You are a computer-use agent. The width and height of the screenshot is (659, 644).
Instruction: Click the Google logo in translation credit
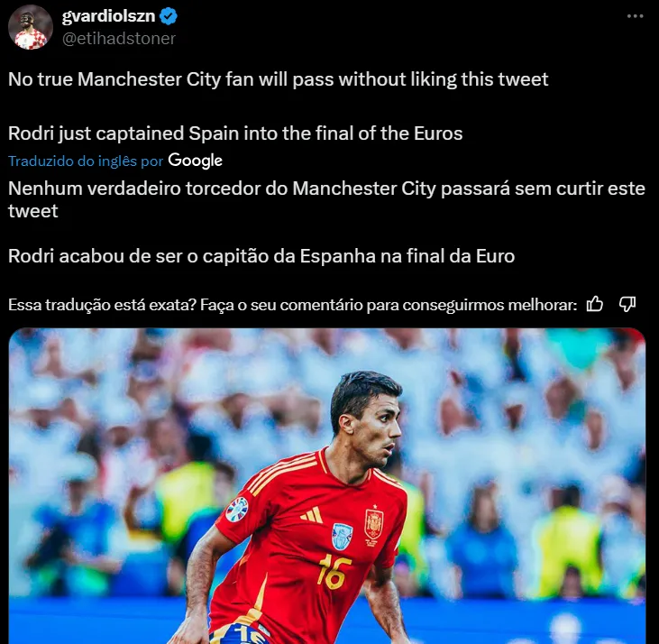point(195,161)
